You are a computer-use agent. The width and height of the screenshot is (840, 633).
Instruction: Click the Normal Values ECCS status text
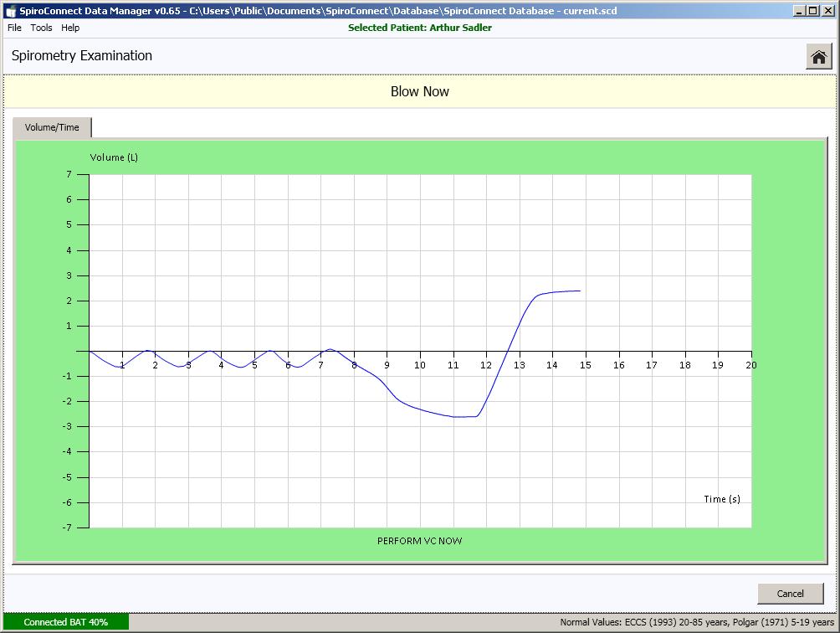pos(698,622)
